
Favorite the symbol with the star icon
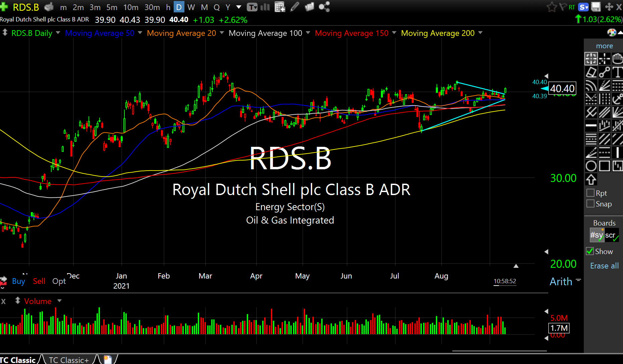pos(552,7)
